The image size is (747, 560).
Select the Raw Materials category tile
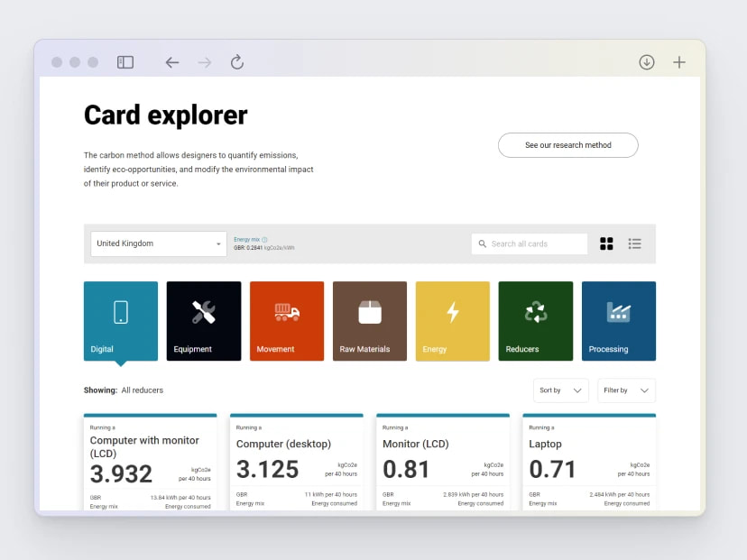click(370, 321)
